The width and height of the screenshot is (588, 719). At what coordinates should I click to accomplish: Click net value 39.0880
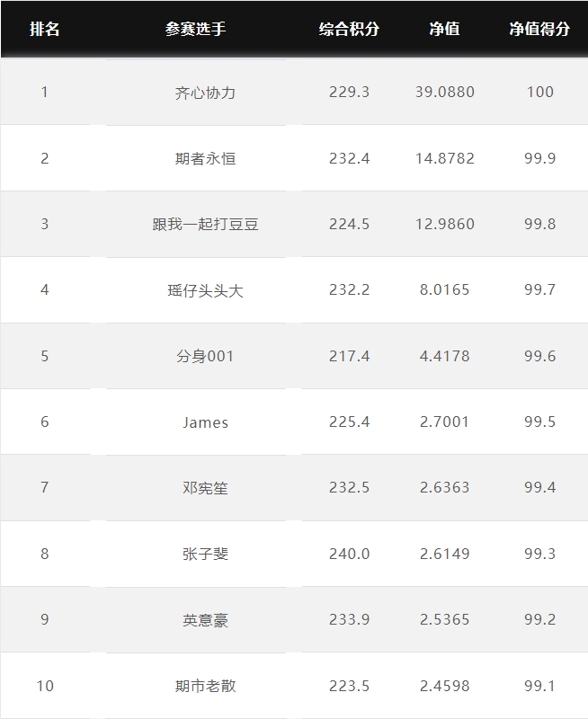pyautogui.click(x=444, y=92)
